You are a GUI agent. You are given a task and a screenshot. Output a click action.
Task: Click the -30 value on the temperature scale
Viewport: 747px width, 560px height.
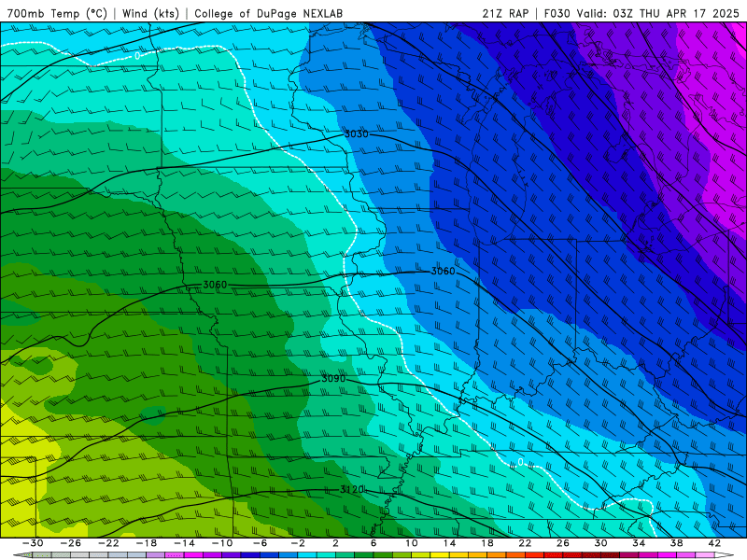point(33,543)
